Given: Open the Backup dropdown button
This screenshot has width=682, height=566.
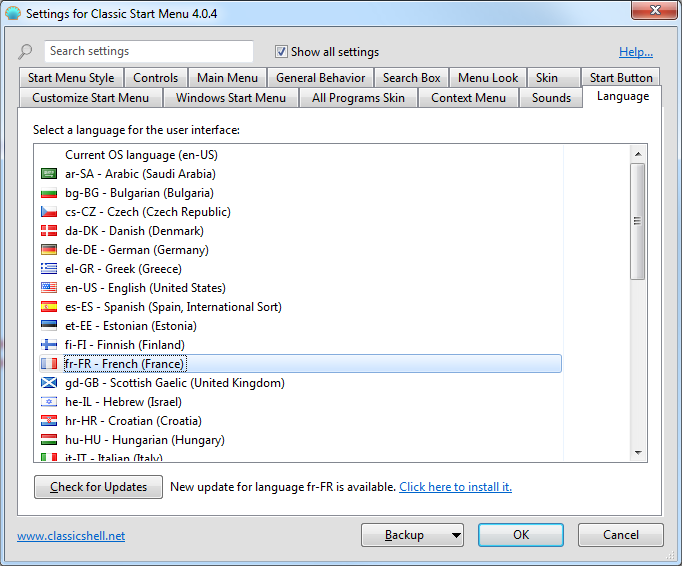Looking at the screenshot, I should (412, 535).
